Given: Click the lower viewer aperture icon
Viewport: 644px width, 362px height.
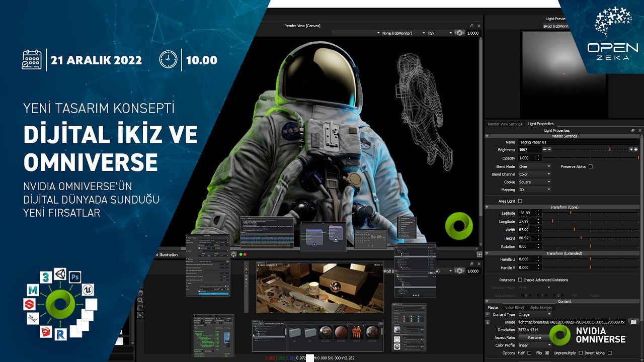Looking at the screenshot, I should coord(459,271).
